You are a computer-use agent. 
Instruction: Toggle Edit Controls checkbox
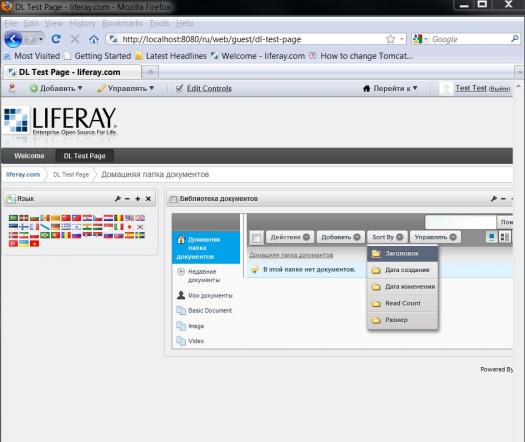click(x=179, y=88)
